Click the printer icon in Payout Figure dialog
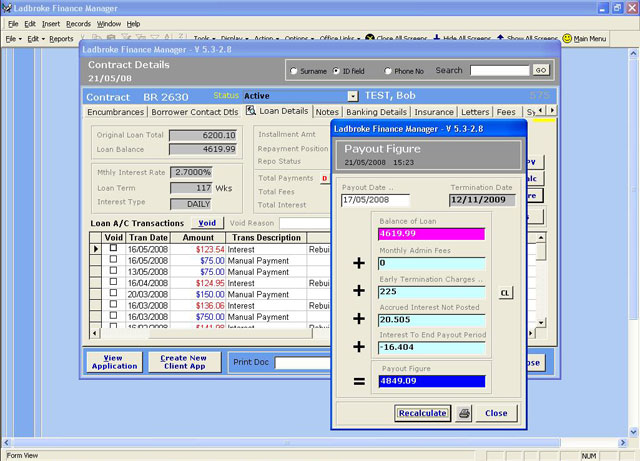The image size is (640, 461). pos(464,413)
